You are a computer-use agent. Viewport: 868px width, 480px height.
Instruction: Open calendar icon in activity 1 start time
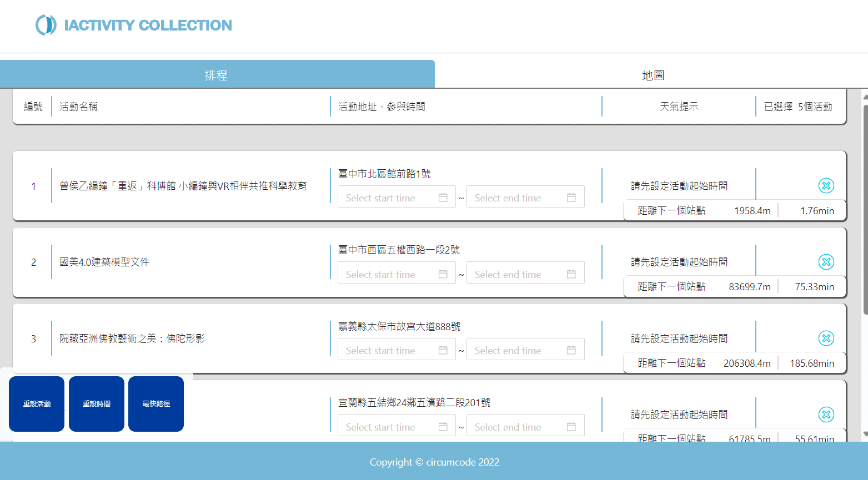[x=443, y=198]
